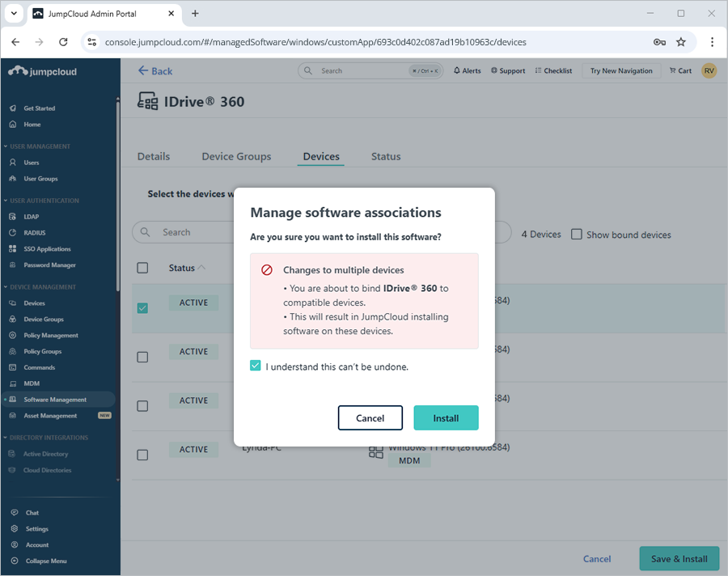Image resolution: width=728 pixels, height=576 pixels.
Task: Check the Lynda-PC device row checkbox
Action: click(x=142, y=455)
